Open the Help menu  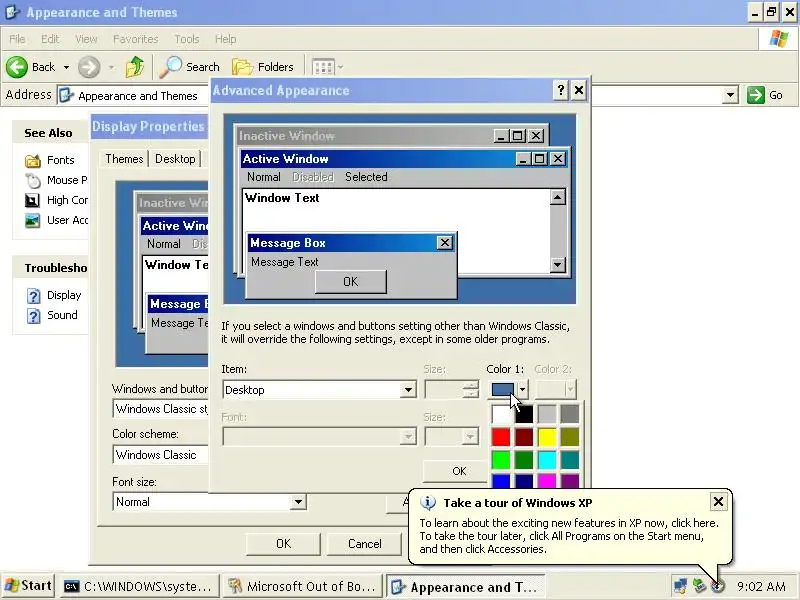point(225,39)
